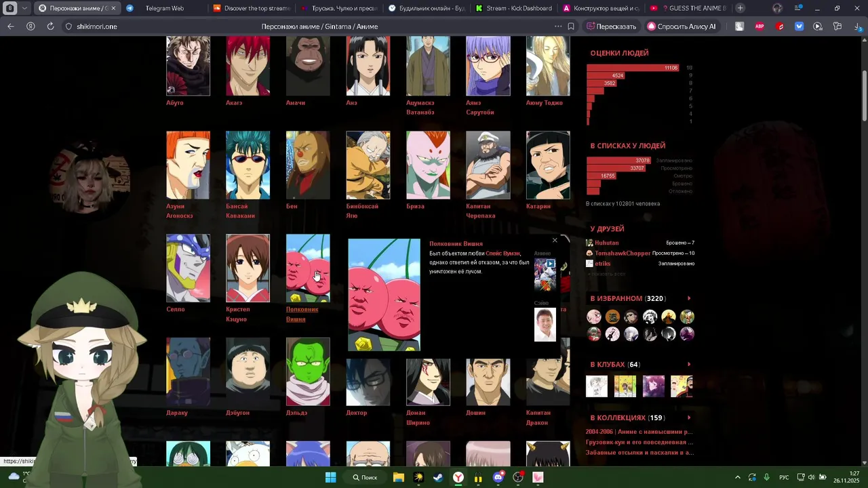Go back with the browser back arrow
This screenshot has width=868, height=488.
tap(11, 26)
